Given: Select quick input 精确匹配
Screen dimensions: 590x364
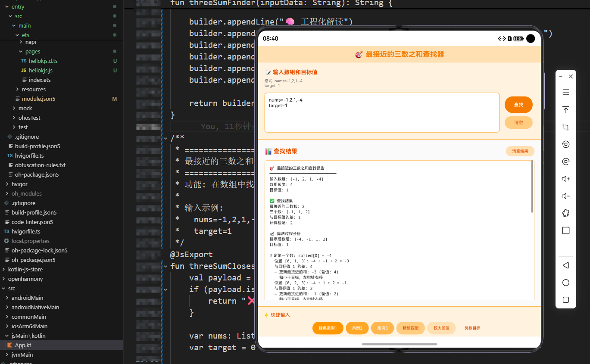Looking at the screenshot, I should point(411,328).
